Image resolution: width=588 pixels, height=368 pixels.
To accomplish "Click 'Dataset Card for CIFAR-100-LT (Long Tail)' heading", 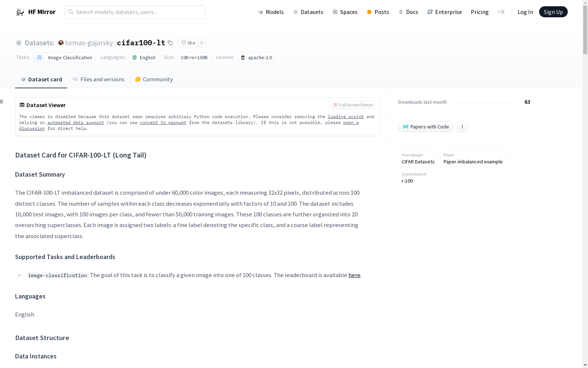I will pos(81,155).
